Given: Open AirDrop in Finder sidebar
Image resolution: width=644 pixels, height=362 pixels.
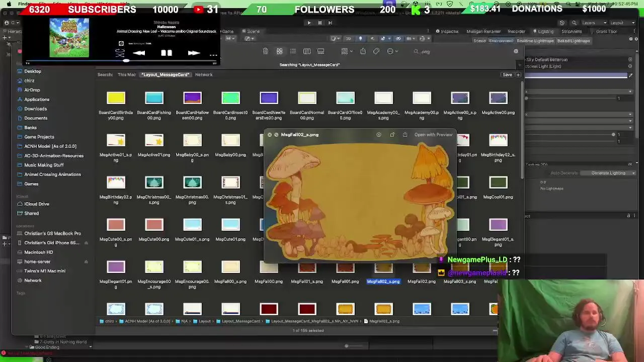Looking at the screenshot, I should [x=32, y=90].
